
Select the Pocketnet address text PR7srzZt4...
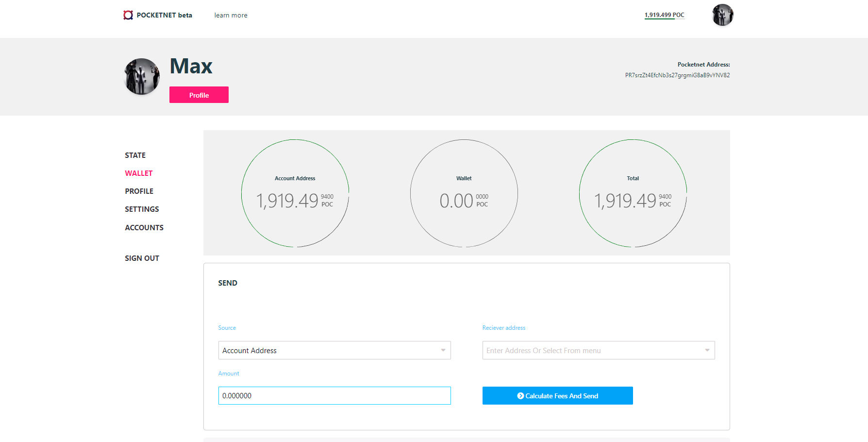pos(677,75)
